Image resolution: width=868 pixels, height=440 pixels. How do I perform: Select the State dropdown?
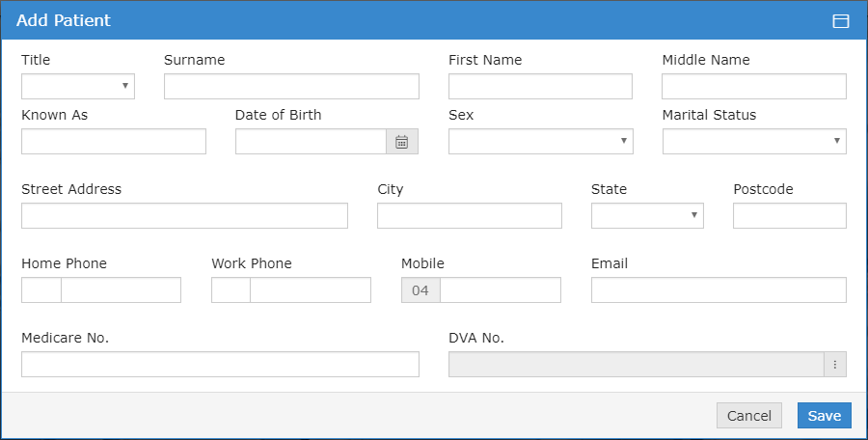tap(646, 216)
